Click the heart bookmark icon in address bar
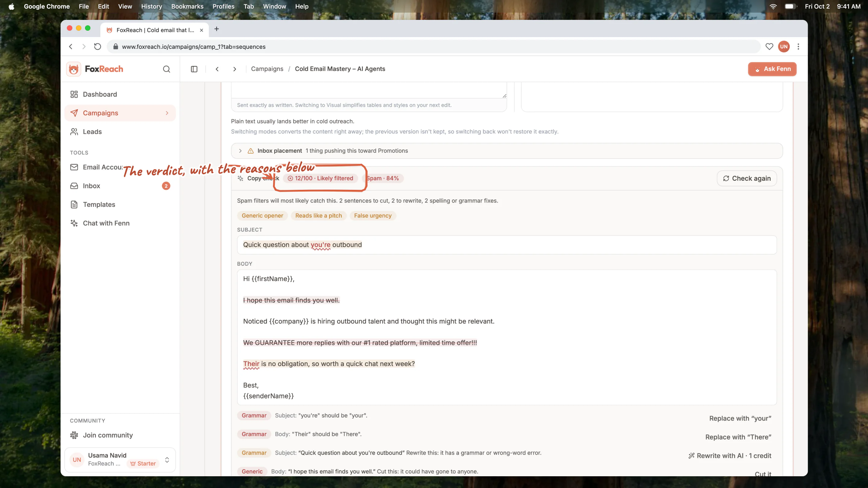Screen dimensions: 868x488 pos(769,46)
